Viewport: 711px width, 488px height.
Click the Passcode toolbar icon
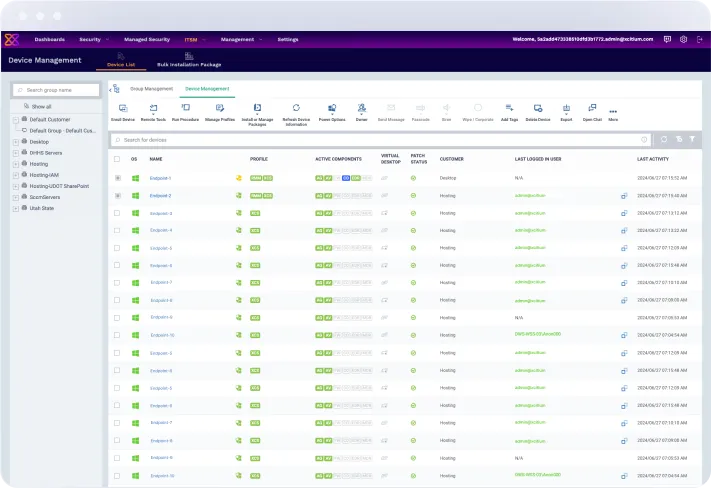[x=420, y=108]
